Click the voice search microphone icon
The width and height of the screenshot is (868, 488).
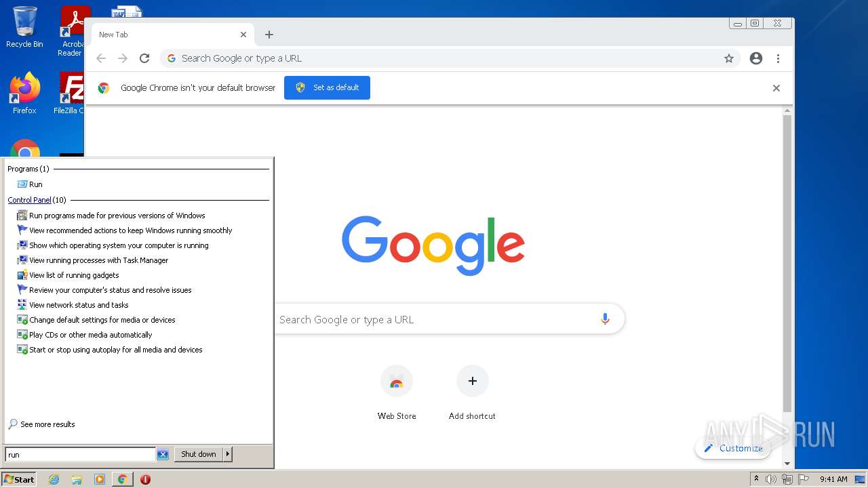click(x=605, y=319)
